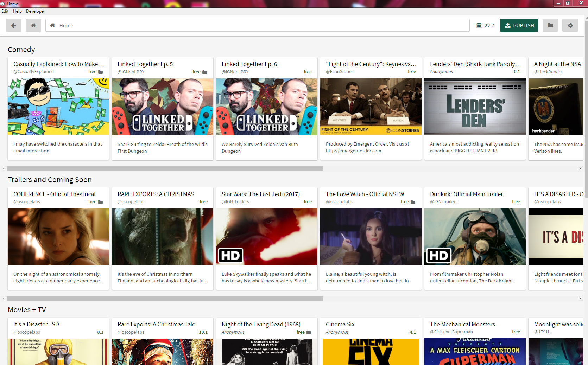Click The Mechanical Monsters title

click(464, 324)
